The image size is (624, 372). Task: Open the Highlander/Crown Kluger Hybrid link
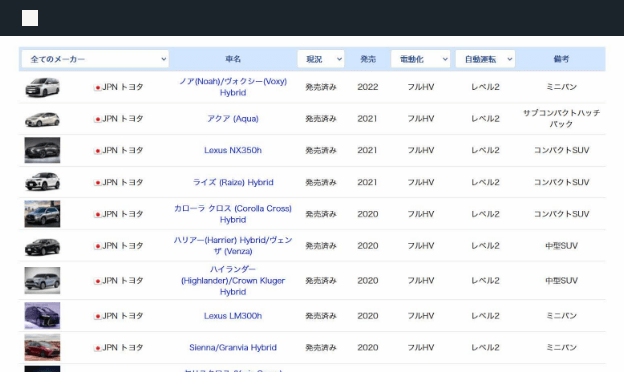pos(233,280)
